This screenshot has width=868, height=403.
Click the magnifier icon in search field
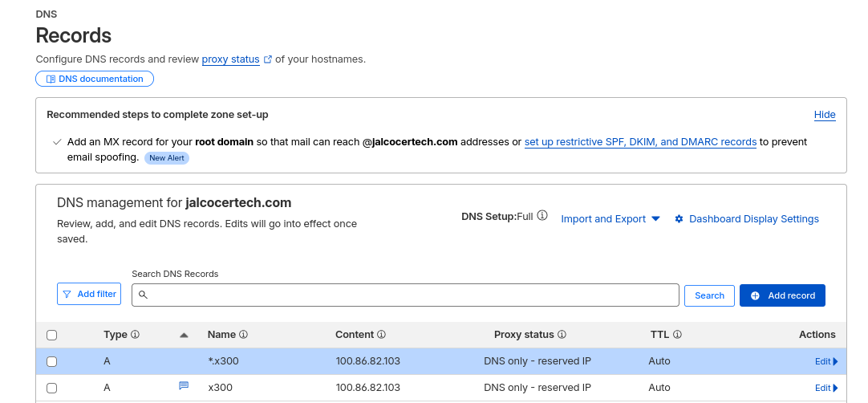click(x=143, y=295)
